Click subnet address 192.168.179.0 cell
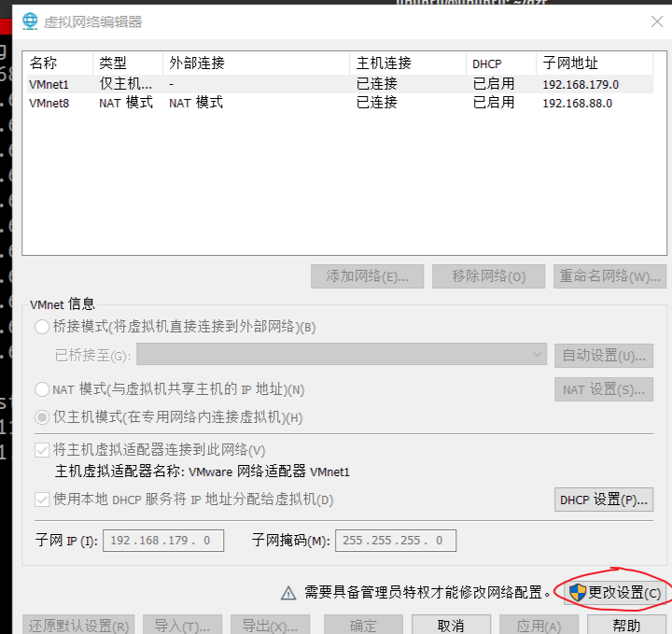The width and height of the screenshot is (672, 634). (x=581, y=84)
